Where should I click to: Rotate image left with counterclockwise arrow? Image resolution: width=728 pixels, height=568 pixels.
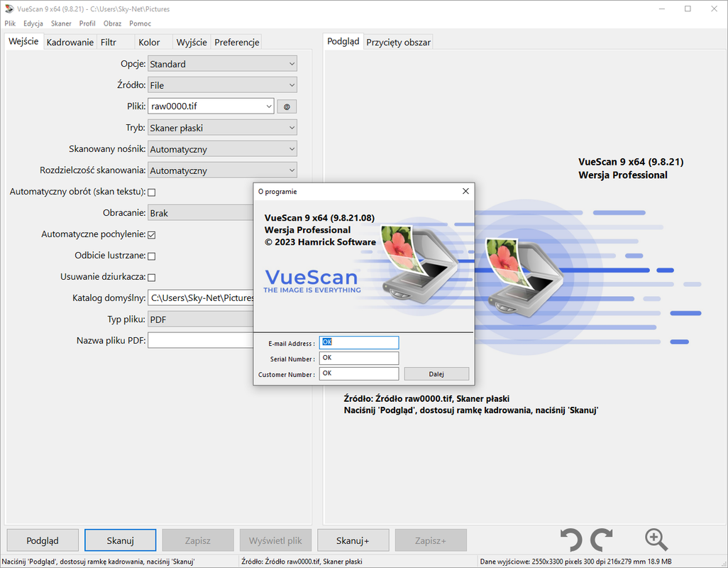point(571,540)
